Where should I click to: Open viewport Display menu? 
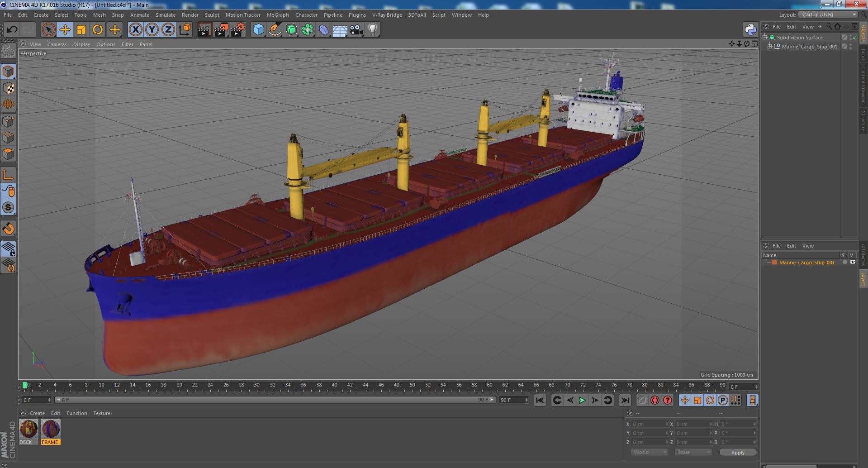coord(81,44)
